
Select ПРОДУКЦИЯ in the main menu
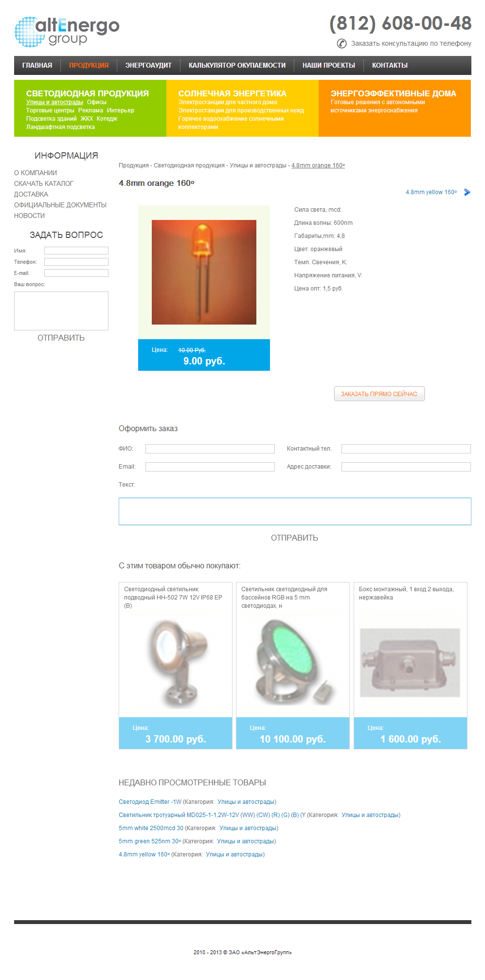pyautogui.click(x=89, y=65)
